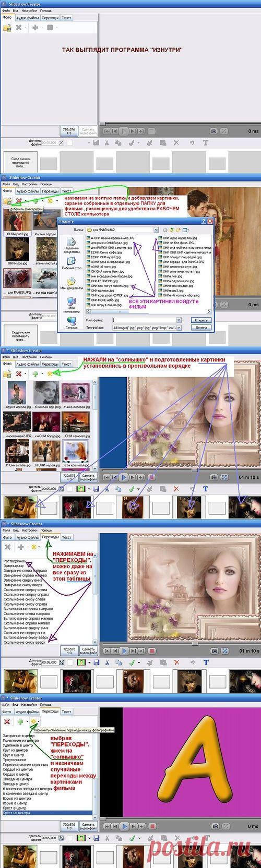
Task: Select transition 'Перелистывание страницы'
Action: click(24, 765)
